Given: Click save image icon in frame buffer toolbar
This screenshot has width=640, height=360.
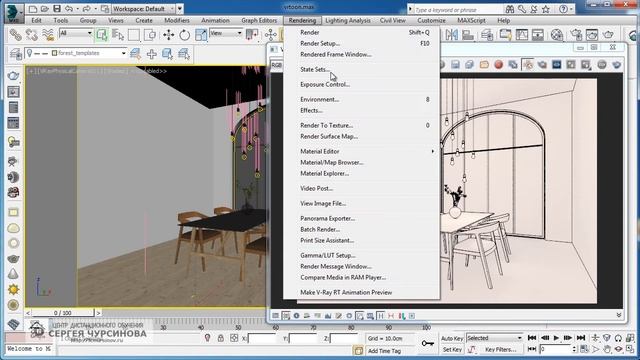Looking at the screenshot, I should coord(455,64).
